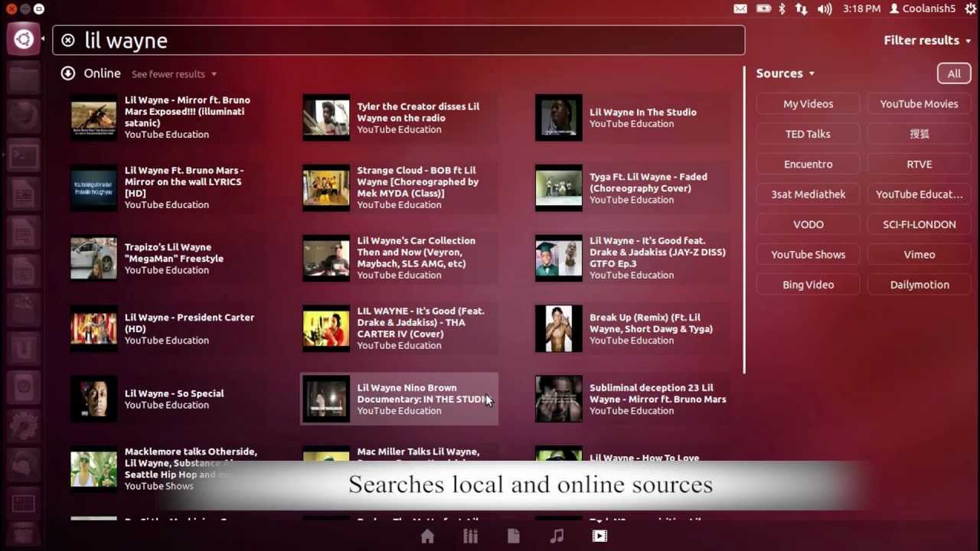The image size is (980, 551).
Task: Open the mail indicator envelope icon
Action: [740, 9]
